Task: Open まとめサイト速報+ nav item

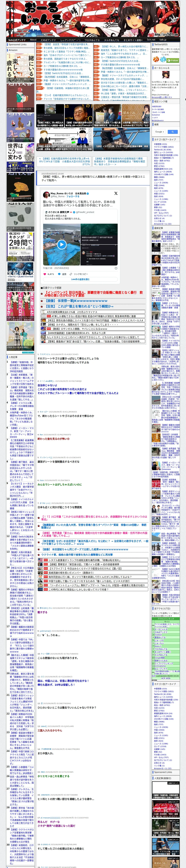Action: tap(133, 40)
